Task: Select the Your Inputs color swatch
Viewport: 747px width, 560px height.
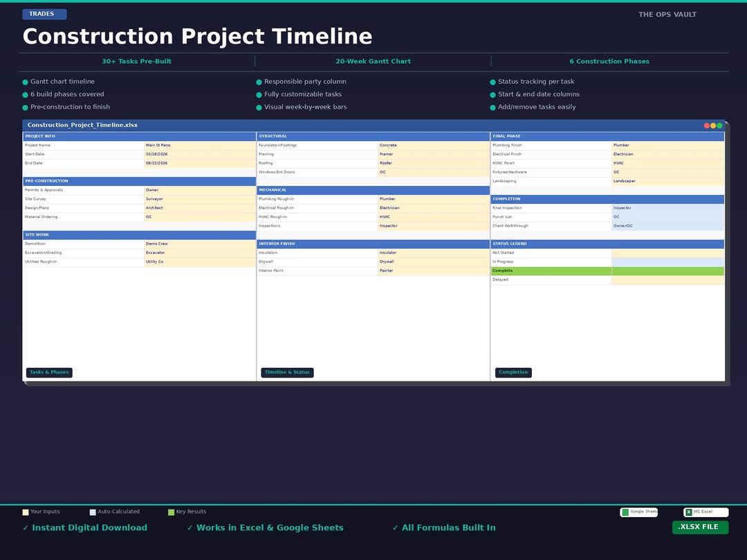Action: tap(26, 512)
